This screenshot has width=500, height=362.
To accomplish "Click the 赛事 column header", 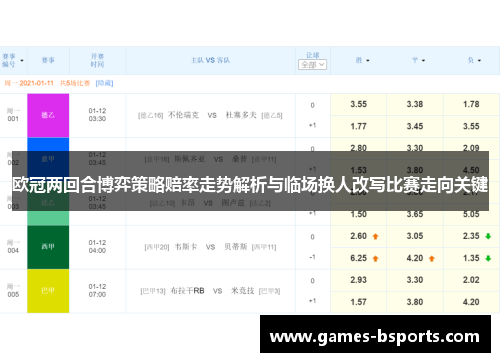I will pos(48,60).
